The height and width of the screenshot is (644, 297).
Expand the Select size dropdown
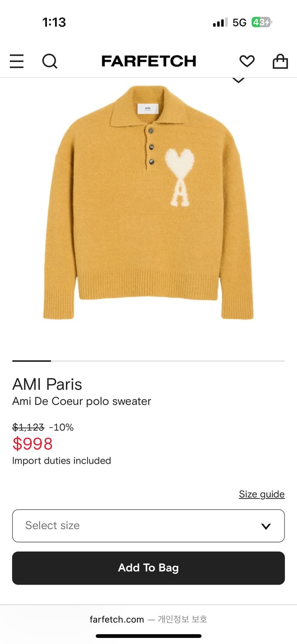coord(148,526)
